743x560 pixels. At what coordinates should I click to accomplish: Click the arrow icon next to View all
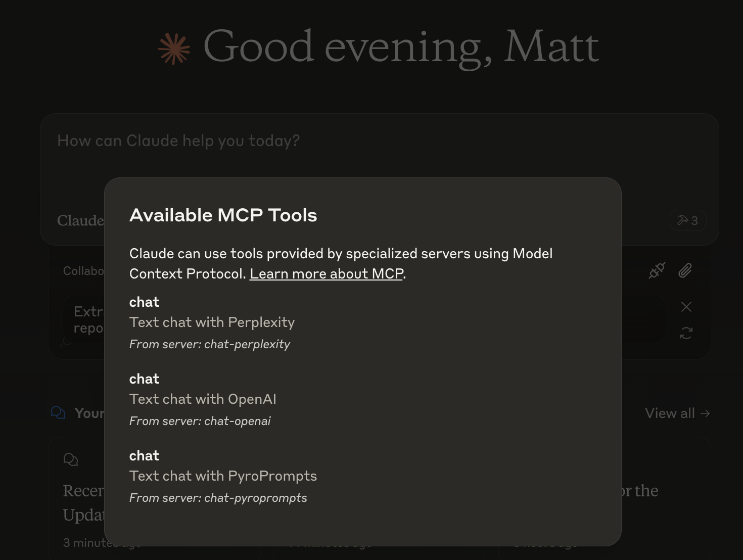705,413
